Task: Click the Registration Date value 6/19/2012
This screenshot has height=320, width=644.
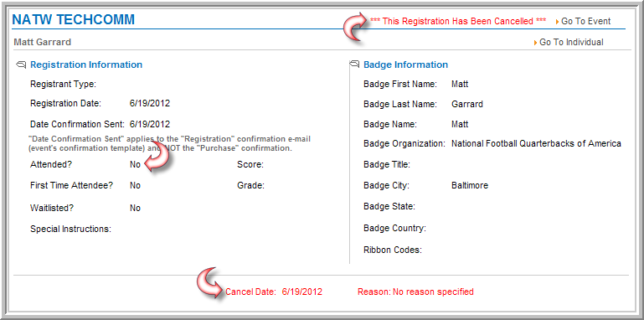Action: pyautogui.click(x=150, y=104)
